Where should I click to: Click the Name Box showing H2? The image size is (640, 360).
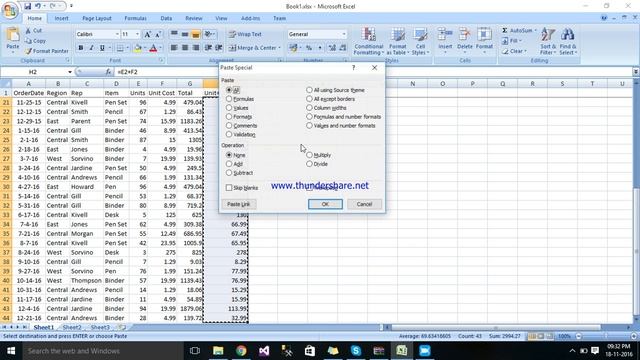(x=33, y=72)
